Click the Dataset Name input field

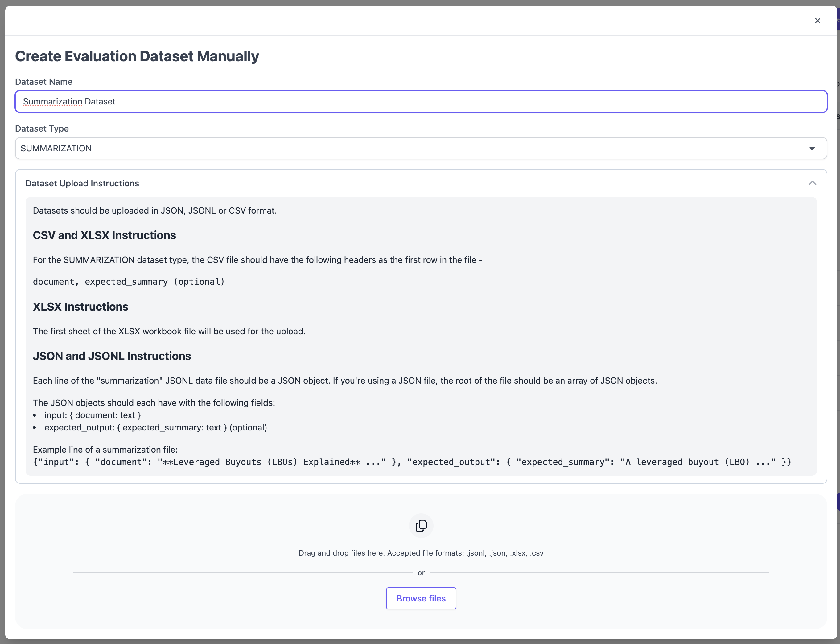pos(421,102)
